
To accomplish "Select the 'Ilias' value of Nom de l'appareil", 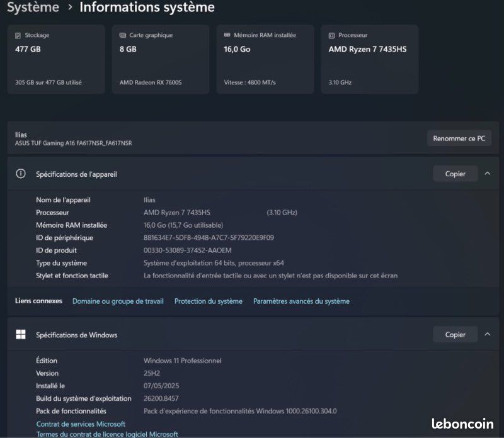I will [x=149, y=199].
